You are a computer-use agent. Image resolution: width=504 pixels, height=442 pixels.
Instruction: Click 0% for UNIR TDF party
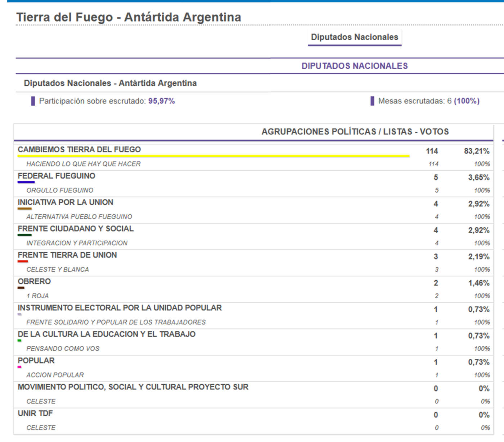click(x=484, y=415)
